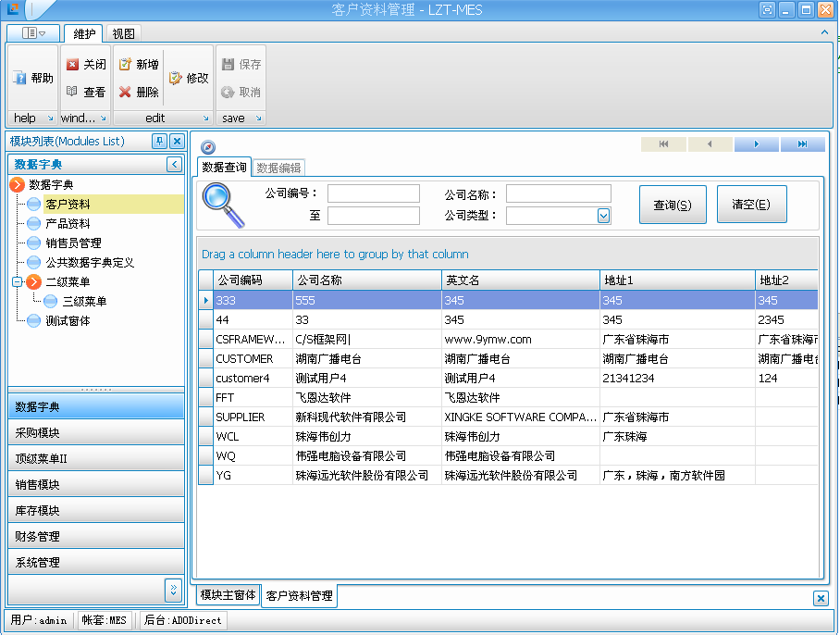Select the 数据字典 root tree node
Viewport: 840px width, 635px height.
(51, 184)
